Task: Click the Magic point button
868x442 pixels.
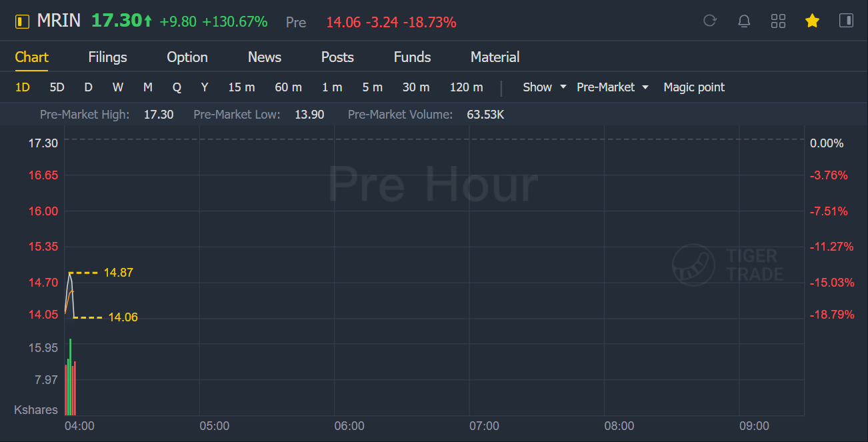Action: tap(693, 87)
